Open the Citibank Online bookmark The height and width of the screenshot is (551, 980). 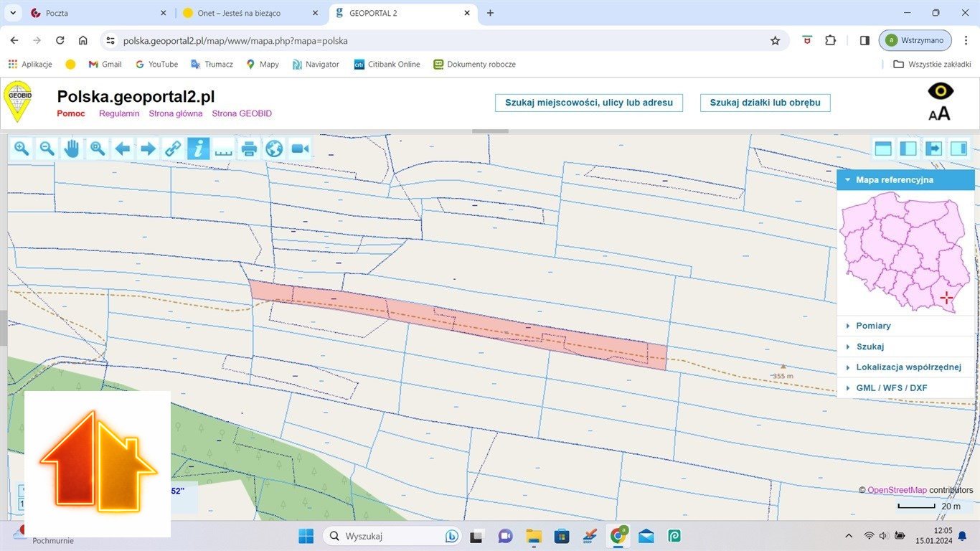[387, 64]
